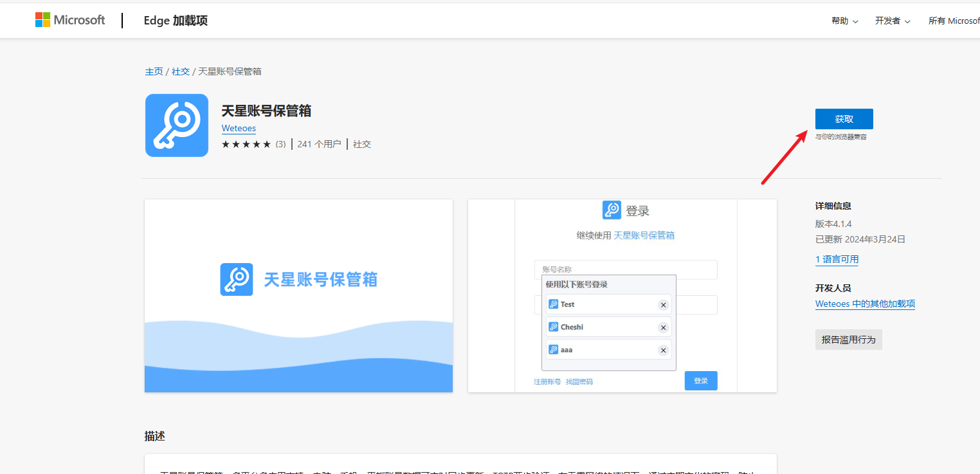
Task: Click the blue 登录 button in the screenshot
Action: (x=701, y=381)
